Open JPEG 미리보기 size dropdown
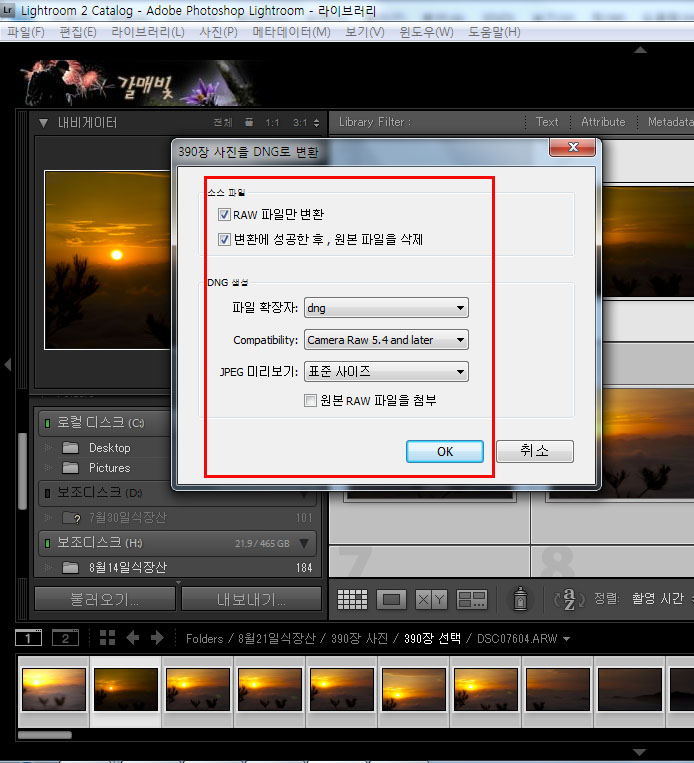 386,371
